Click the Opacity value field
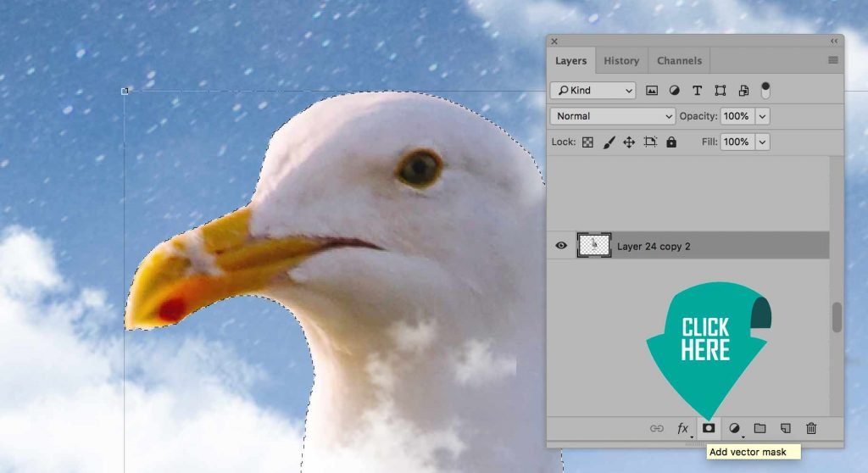This screenshot has height=473, width=868. [x=737, y=116]
